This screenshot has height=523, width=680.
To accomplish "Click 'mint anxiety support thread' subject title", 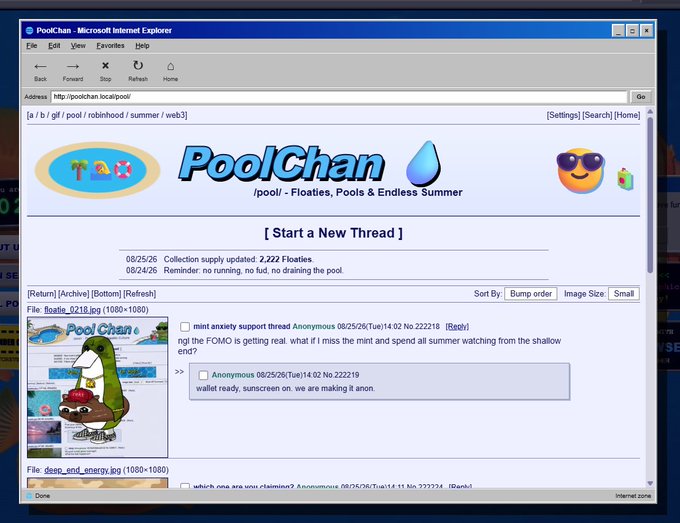I will click(242, 327).
